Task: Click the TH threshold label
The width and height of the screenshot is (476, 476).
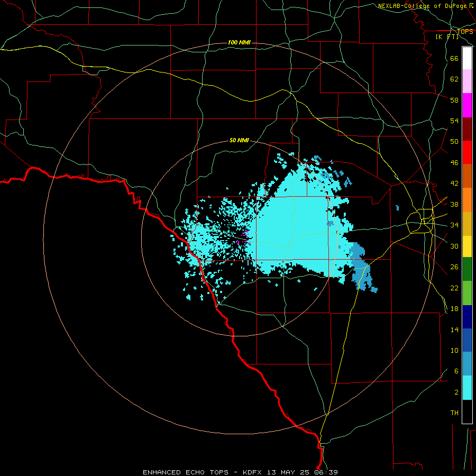Action: [x=454, y=413]
